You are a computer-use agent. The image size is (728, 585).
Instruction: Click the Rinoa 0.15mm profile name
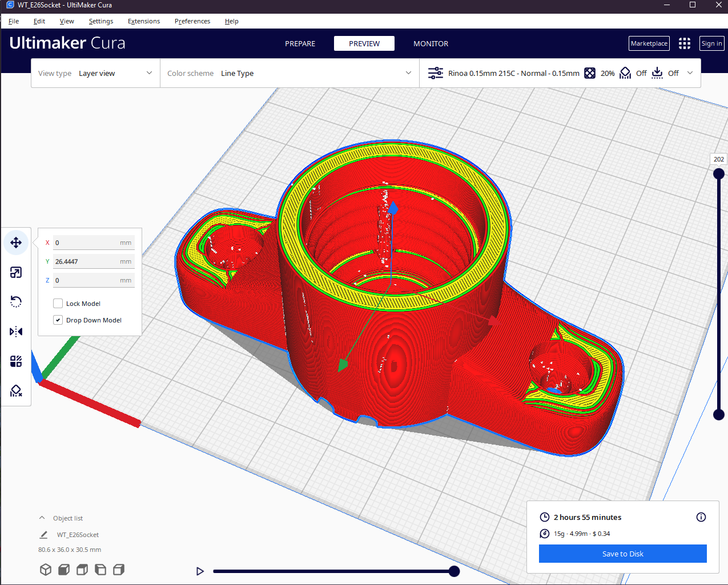click(514, 73)
